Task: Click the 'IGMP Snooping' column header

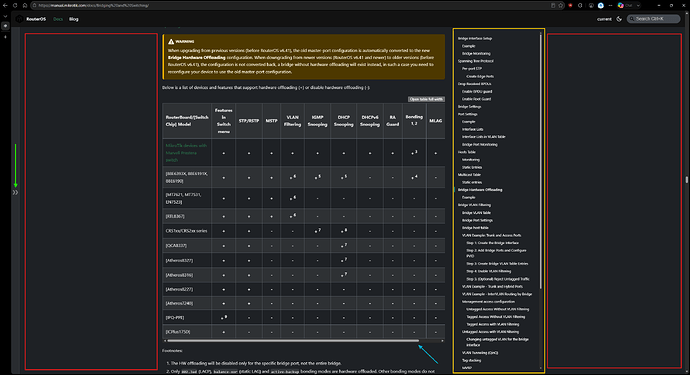Action: 317,121
